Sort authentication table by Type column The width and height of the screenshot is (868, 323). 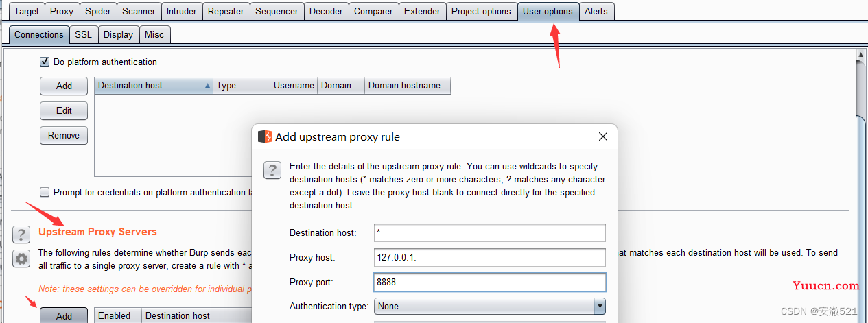click(x=242, y=86)
